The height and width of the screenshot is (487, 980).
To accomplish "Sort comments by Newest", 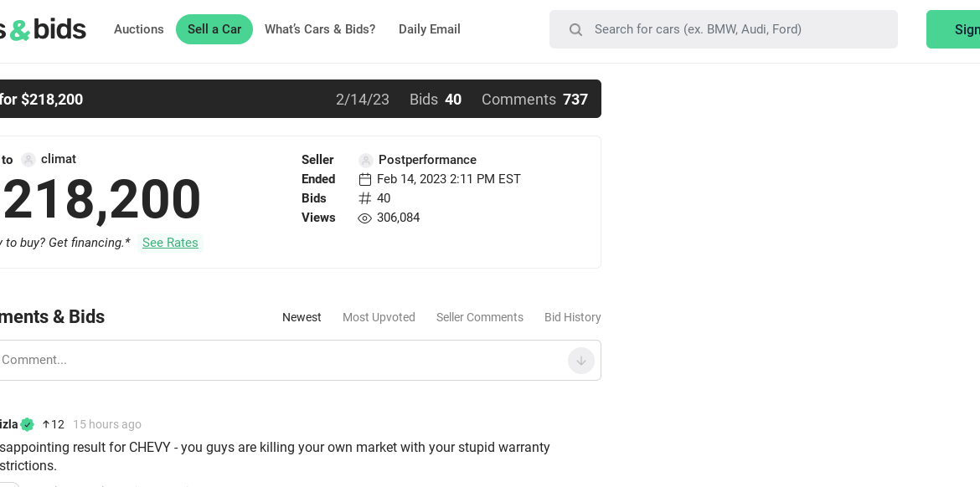I will [x=302, y=317].
